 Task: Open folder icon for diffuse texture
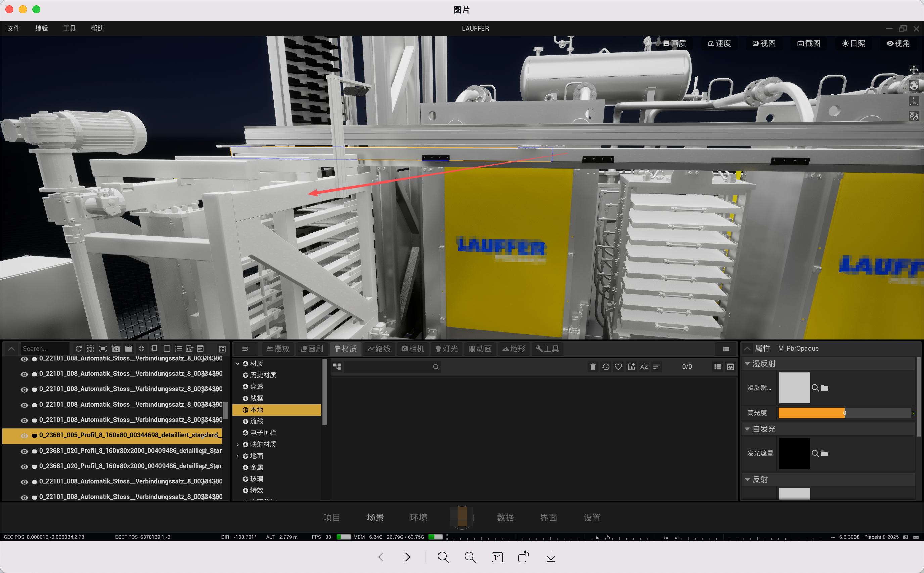[x=824, y=388]
